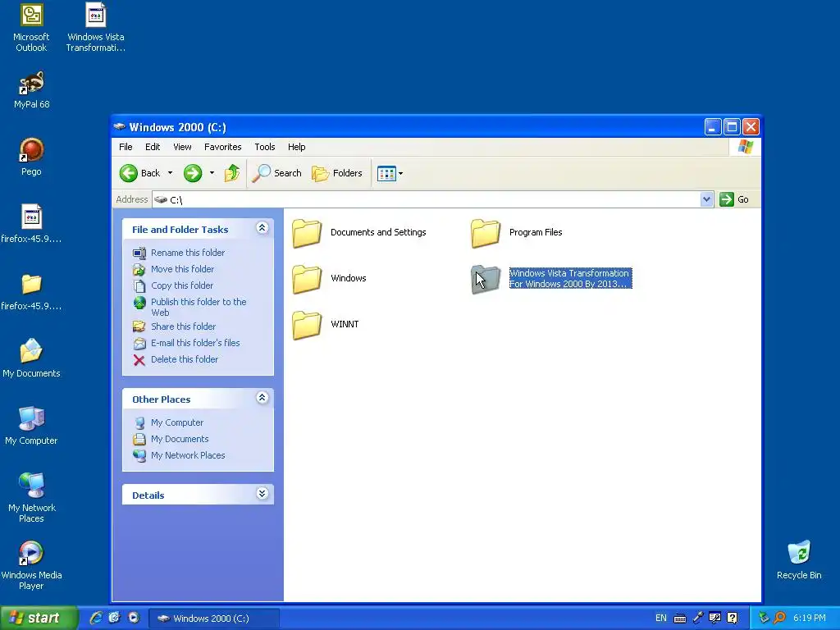Image resolution: width=840 pixels, height=630 pixels.
Task: Click Publish this folder to the Web
Action: click(199, 307)
